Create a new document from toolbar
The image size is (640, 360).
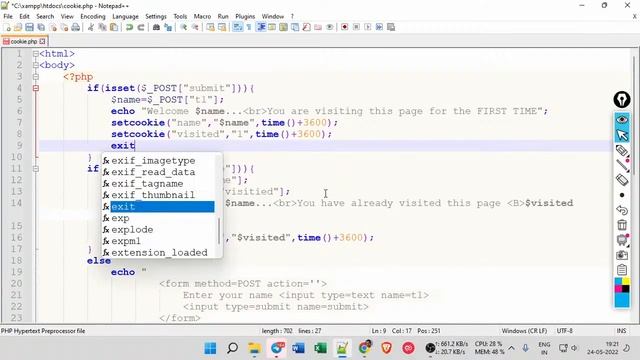7,27
